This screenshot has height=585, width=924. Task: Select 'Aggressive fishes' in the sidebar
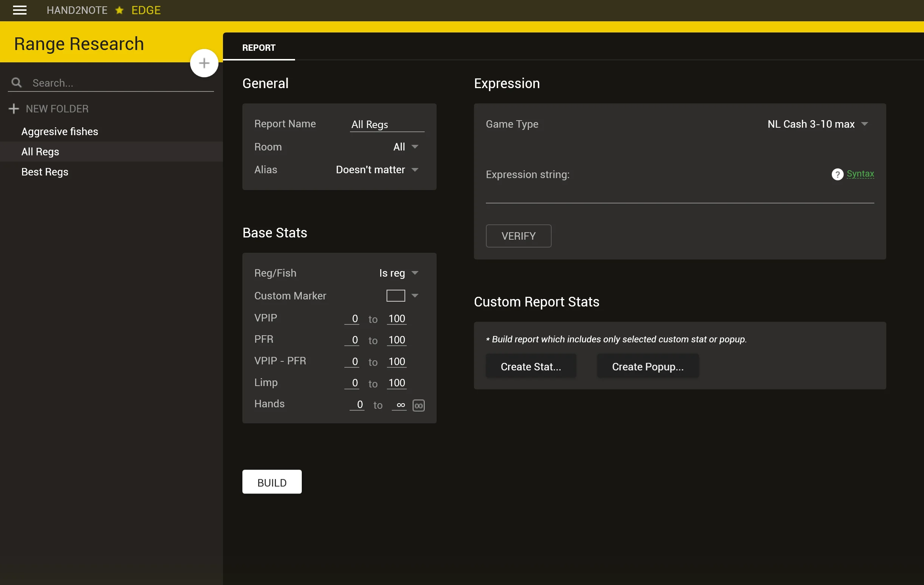point(59,131)
